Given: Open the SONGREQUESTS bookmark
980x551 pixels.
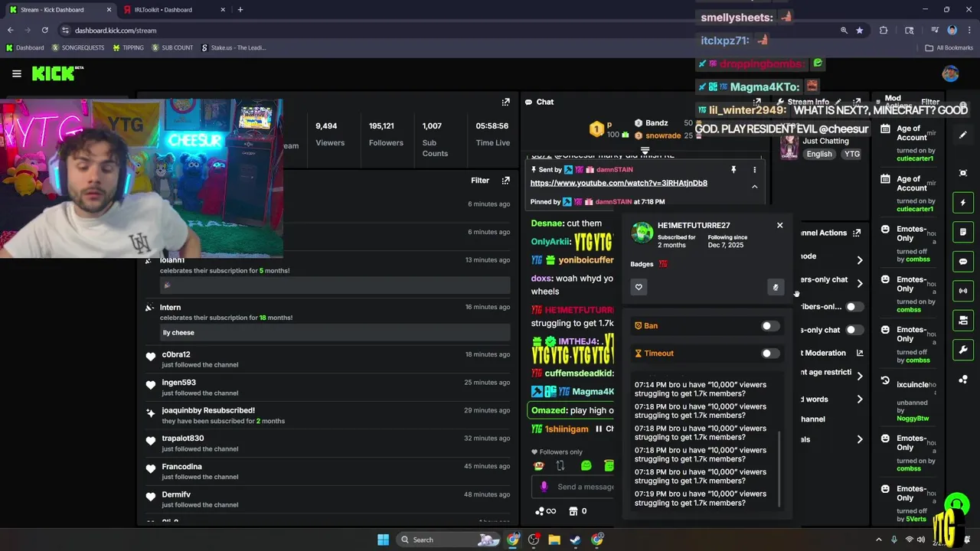Looking at the screenshot, I should point(78,47).
